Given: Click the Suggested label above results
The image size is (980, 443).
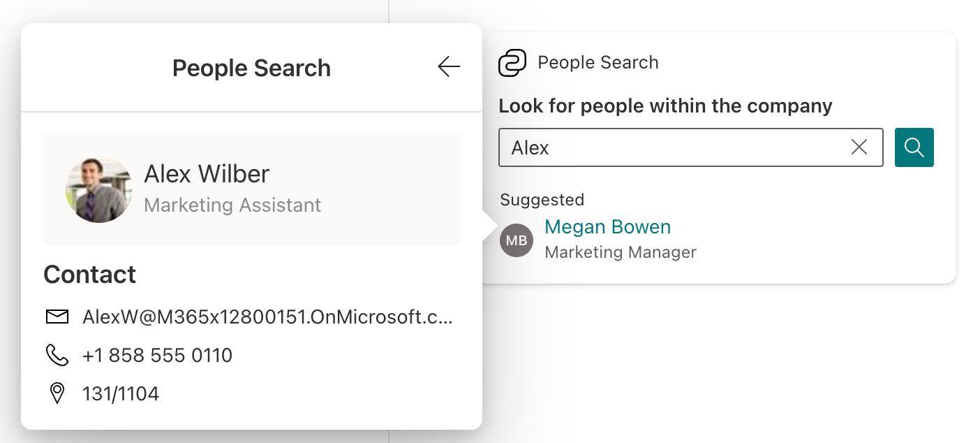Looking at the screenshot, I should tap(542, 200).
